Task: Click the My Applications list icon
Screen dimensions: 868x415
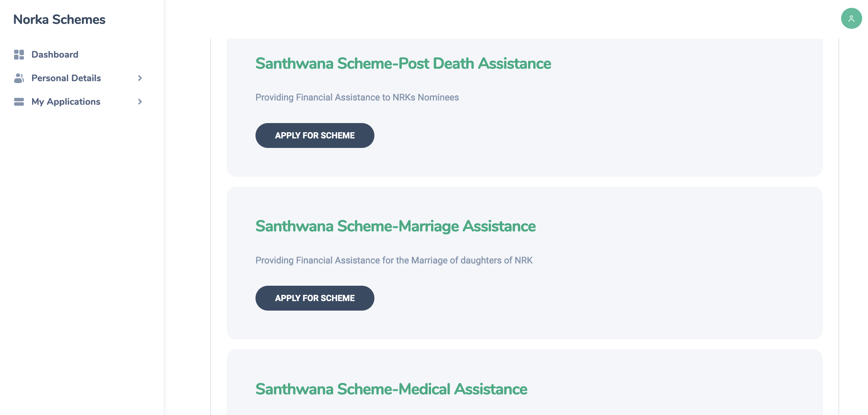Action: coord(19,101)
